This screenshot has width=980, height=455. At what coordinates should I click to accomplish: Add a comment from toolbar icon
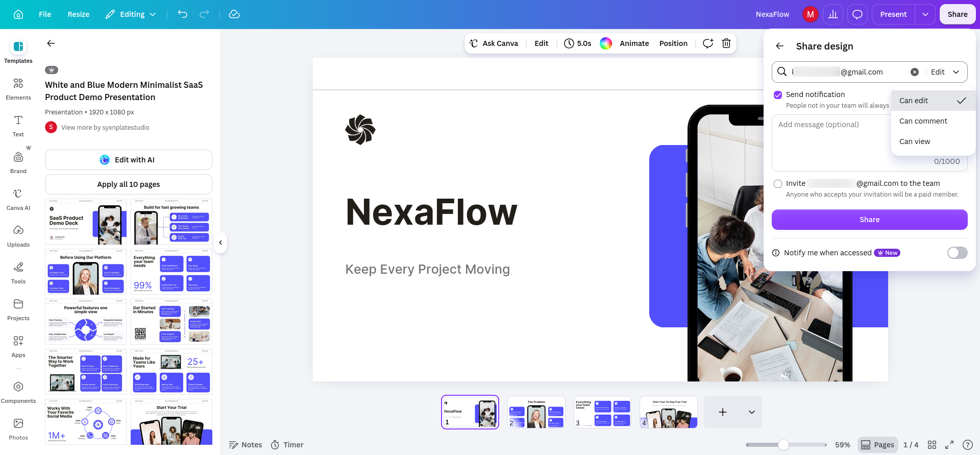708,43
